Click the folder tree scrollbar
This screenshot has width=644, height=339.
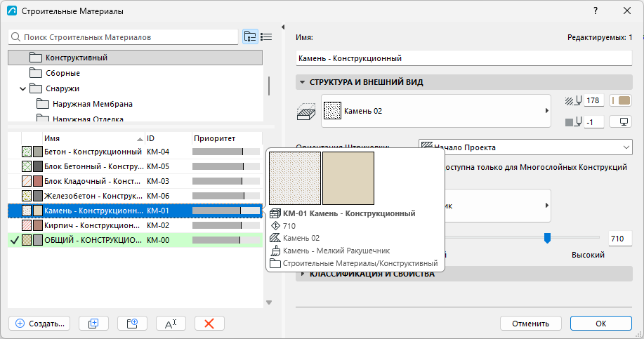click(269, 86)
